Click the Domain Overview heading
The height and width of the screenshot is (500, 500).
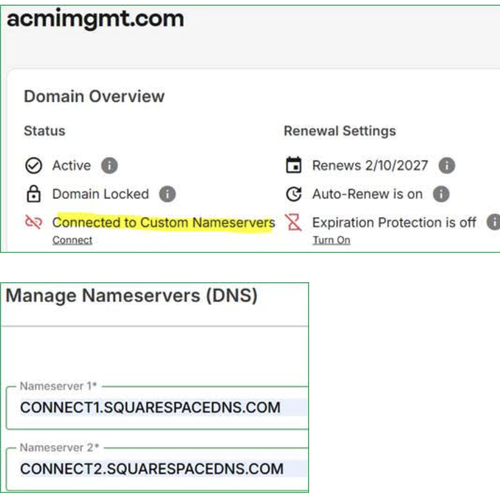94,96
